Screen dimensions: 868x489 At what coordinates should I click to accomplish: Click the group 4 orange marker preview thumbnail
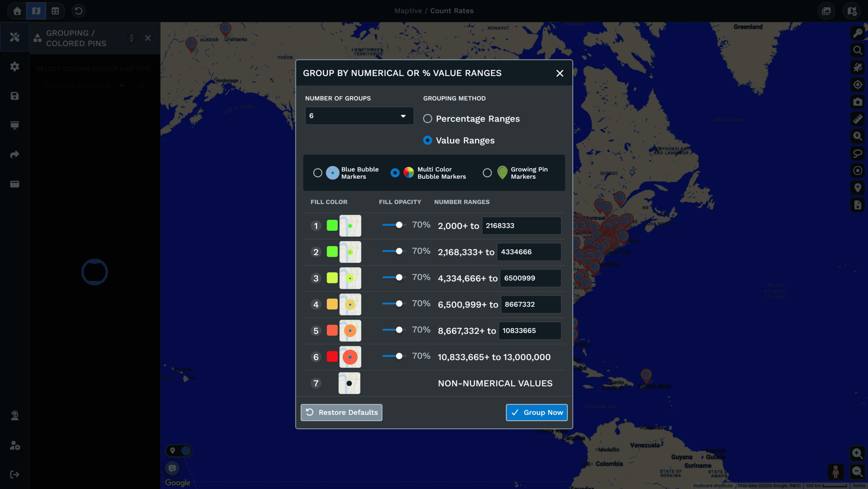click(350, 304)
